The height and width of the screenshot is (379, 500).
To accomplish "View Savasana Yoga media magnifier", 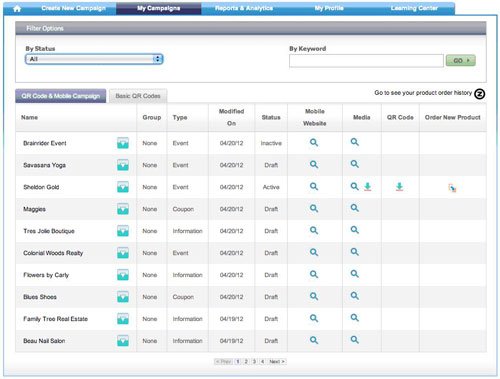I will [x=355, y=164].
